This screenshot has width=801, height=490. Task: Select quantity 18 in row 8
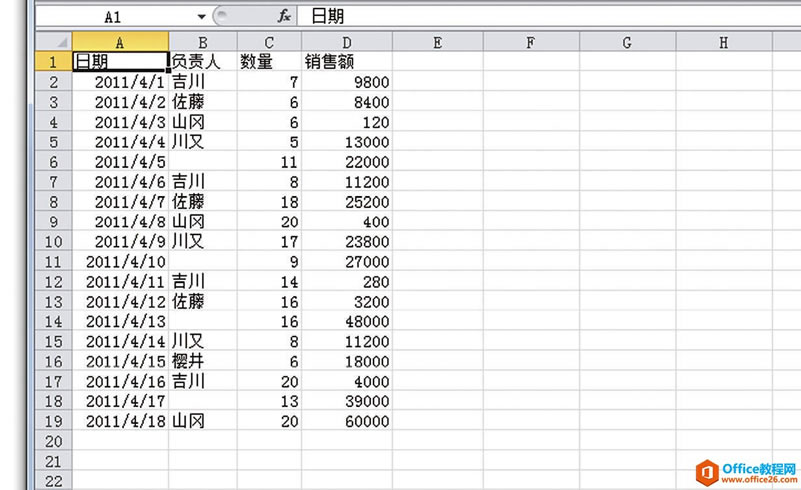tap(269, 202)
